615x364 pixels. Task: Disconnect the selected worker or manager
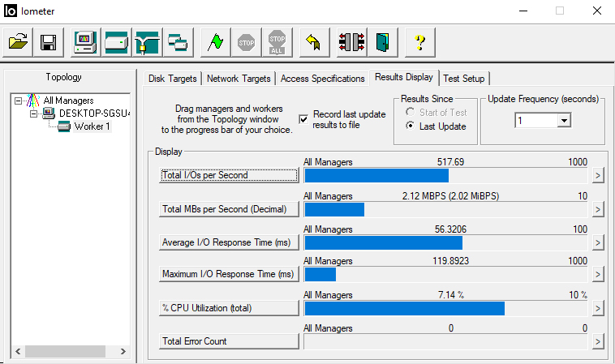click(352, 42)
